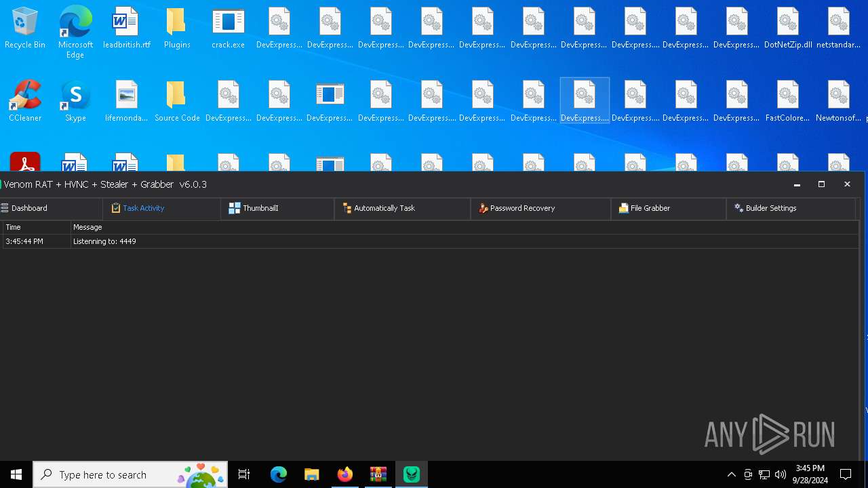Screen dimensions: 868x488
Task: Click the taskbar search box
Action: coord(130,474)
